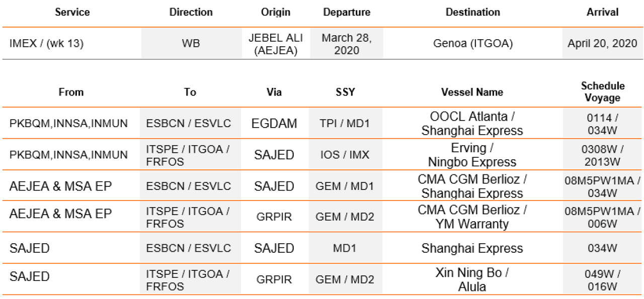Click the 0308W / 2013W voyage cell
Viewport: 644px width, 299px height.
point(602,154)
